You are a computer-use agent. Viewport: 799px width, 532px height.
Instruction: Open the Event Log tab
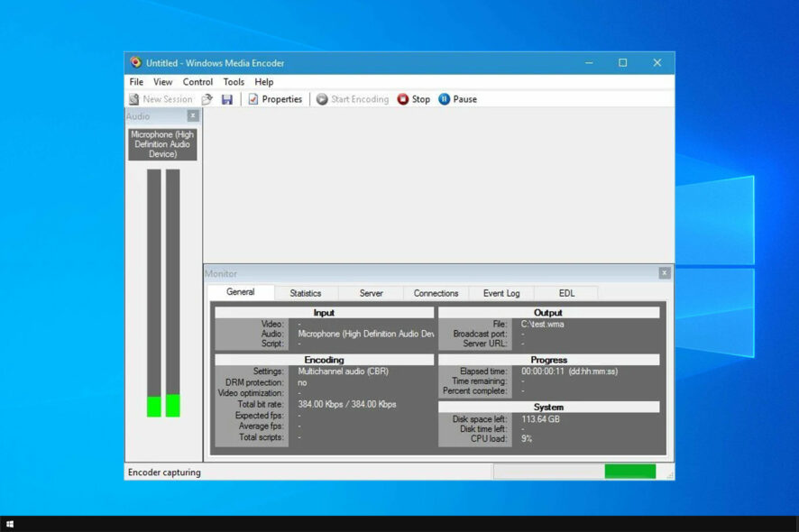[501, 292]
